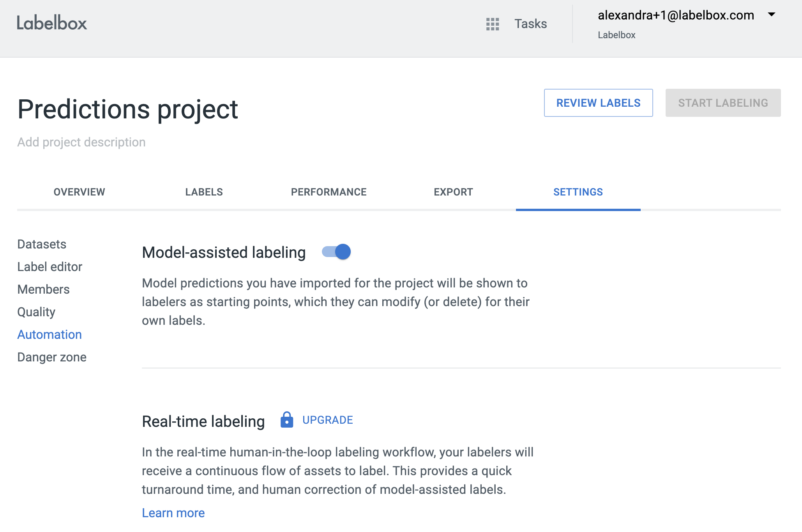Click the Upgrade link

click(328, 420)
